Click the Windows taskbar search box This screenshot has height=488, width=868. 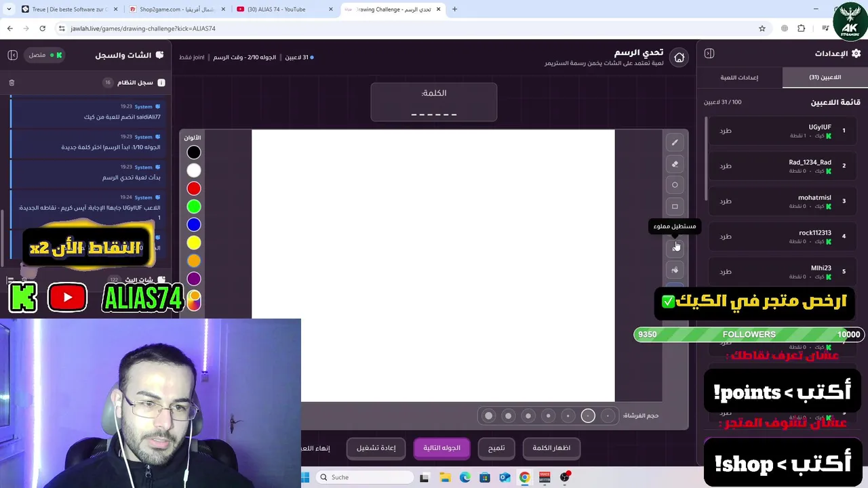365,477
